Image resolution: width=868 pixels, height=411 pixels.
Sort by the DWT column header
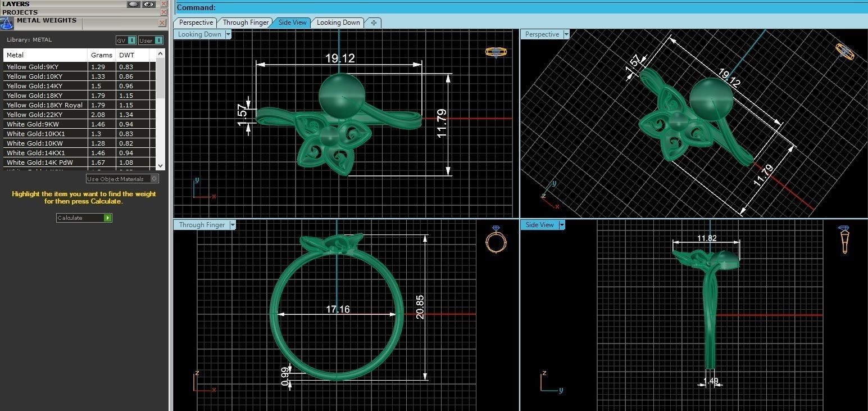tap(133, 55)
